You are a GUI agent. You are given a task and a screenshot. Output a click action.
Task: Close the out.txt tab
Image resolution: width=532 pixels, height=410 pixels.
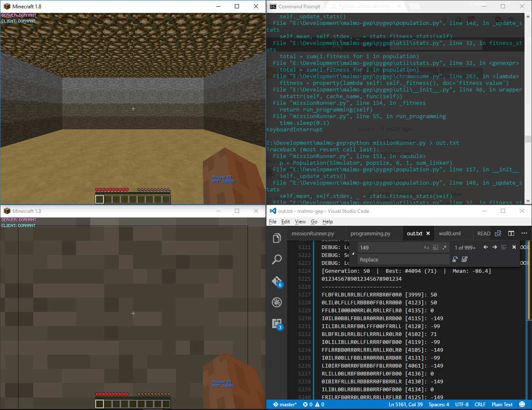(428, 233)
